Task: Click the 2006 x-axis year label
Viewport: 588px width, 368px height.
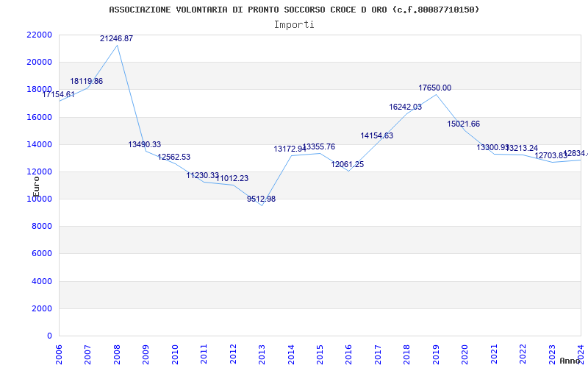Action: 60,354
